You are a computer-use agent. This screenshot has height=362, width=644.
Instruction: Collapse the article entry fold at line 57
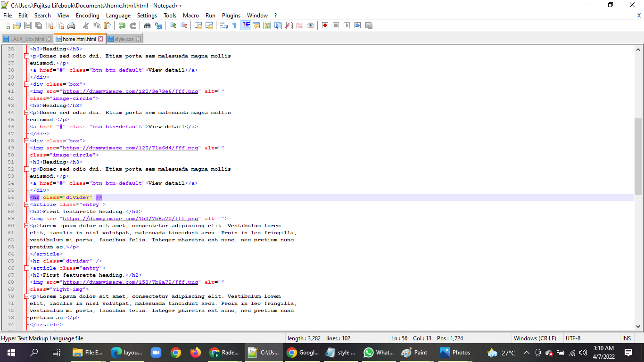click(27, 204)
